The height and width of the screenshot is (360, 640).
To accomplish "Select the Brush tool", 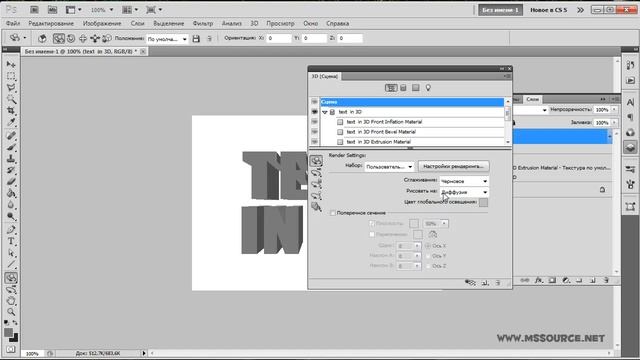I will pos(11,147).
